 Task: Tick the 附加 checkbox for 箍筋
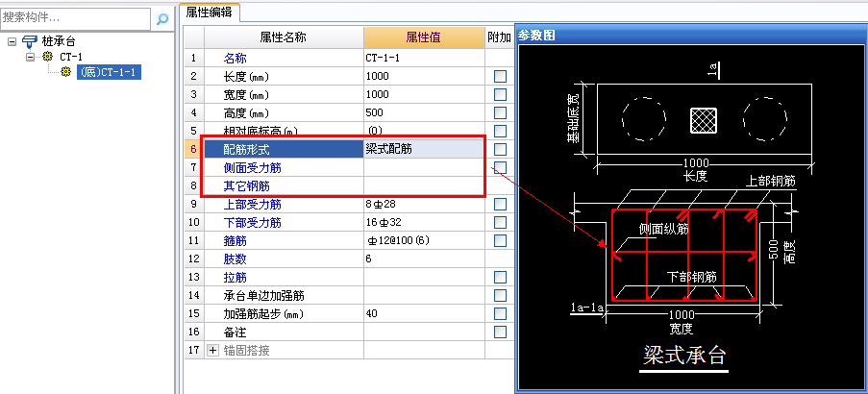501,240
